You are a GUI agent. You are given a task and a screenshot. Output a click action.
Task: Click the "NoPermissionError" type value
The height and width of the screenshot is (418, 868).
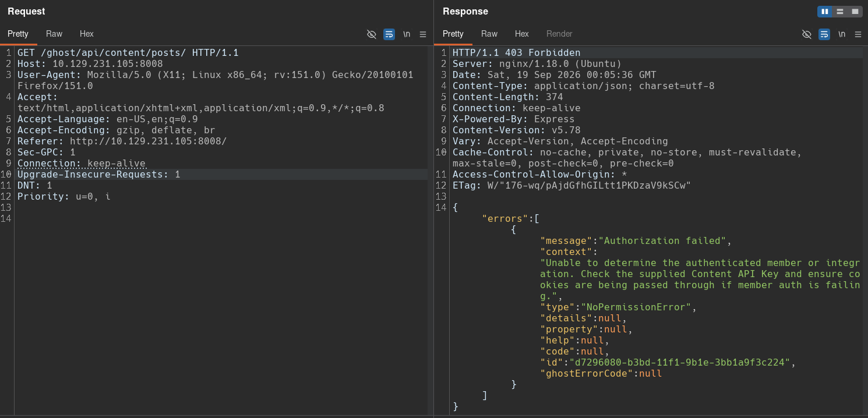(x=636, y=307)
